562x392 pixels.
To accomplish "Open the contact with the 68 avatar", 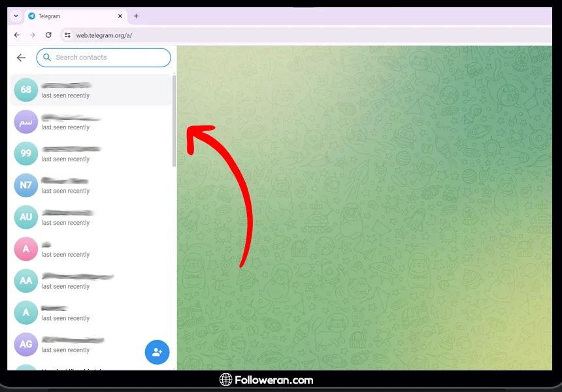I will tap(91, 90).
